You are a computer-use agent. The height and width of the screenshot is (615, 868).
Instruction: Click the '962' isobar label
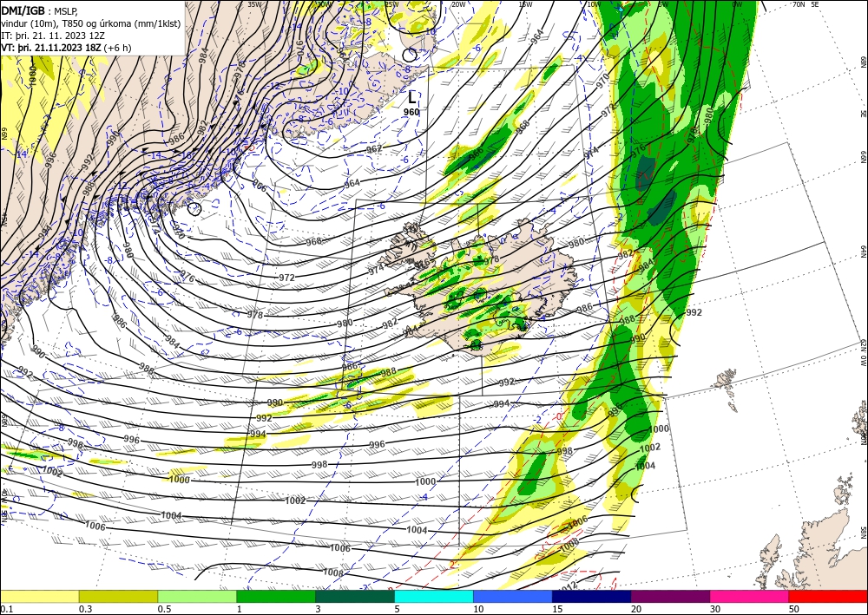375,149
